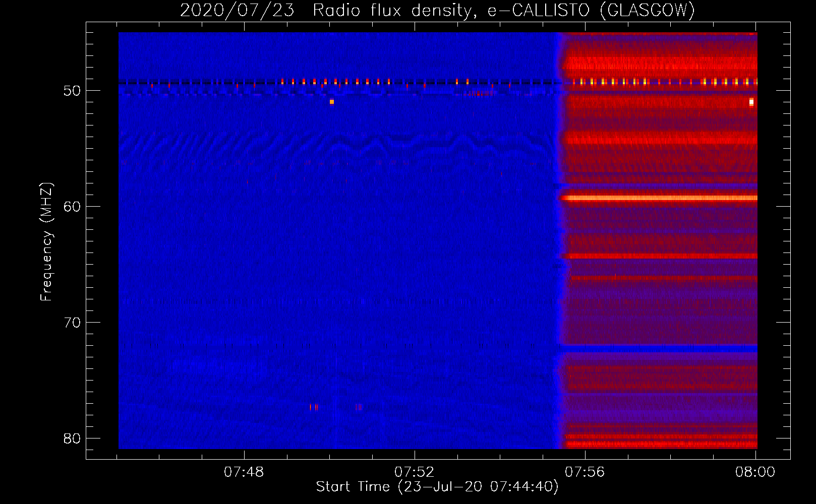Screen dimensions: 816x504
Task: Click the 80 frequency tick label
Action: (x=72, y=438)
